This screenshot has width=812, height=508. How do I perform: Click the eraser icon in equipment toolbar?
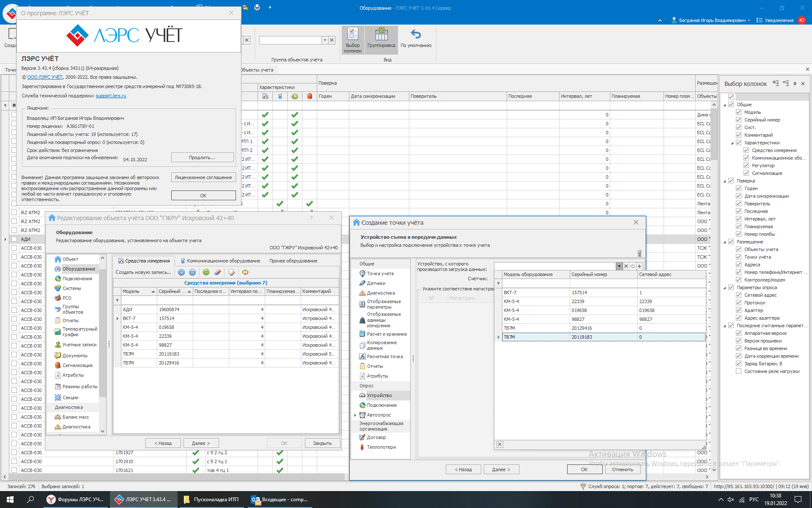[217, 272]
